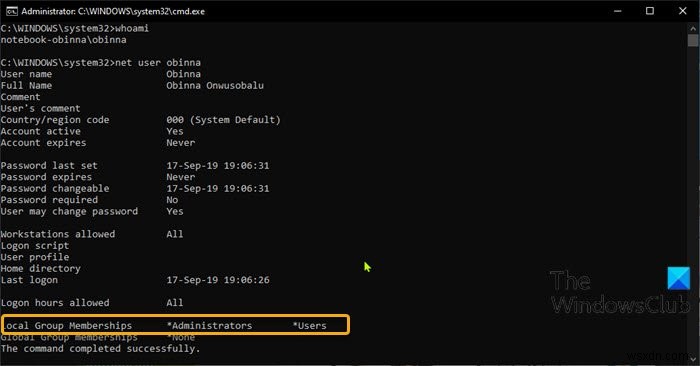
Task: Click the 'net user obinna' command text
Action: click(x=158, y=62)
